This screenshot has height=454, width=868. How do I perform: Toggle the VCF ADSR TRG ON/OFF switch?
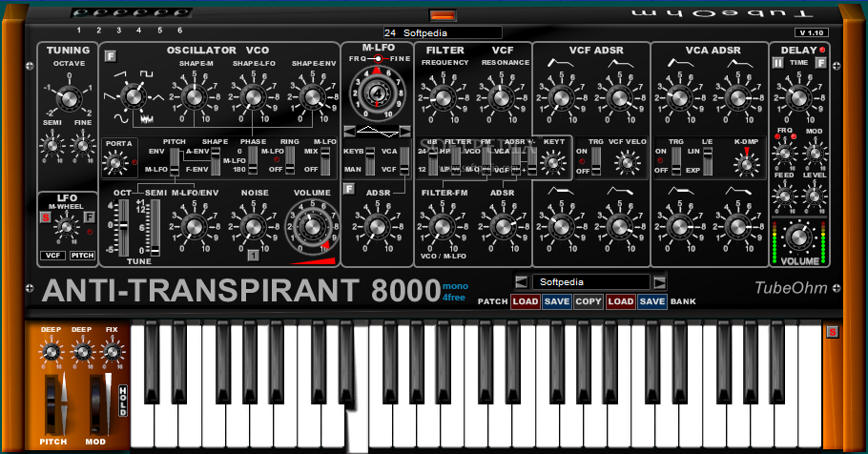[x=596, y=160]
